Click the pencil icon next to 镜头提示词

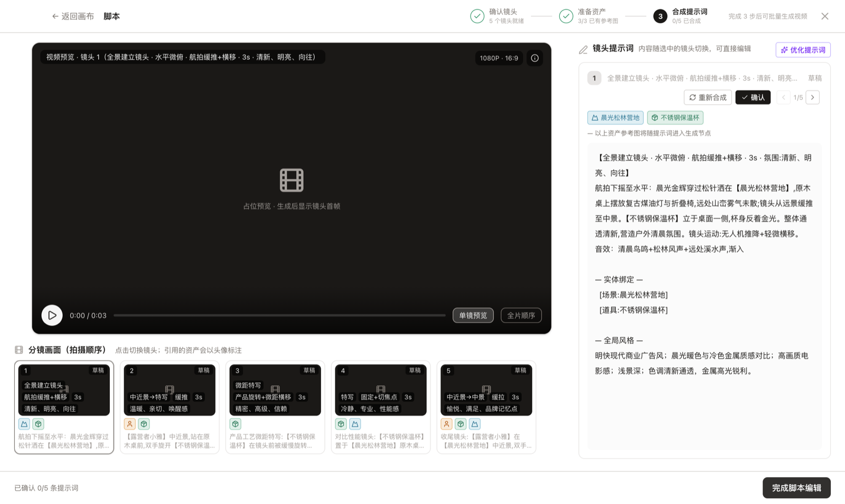583,50
